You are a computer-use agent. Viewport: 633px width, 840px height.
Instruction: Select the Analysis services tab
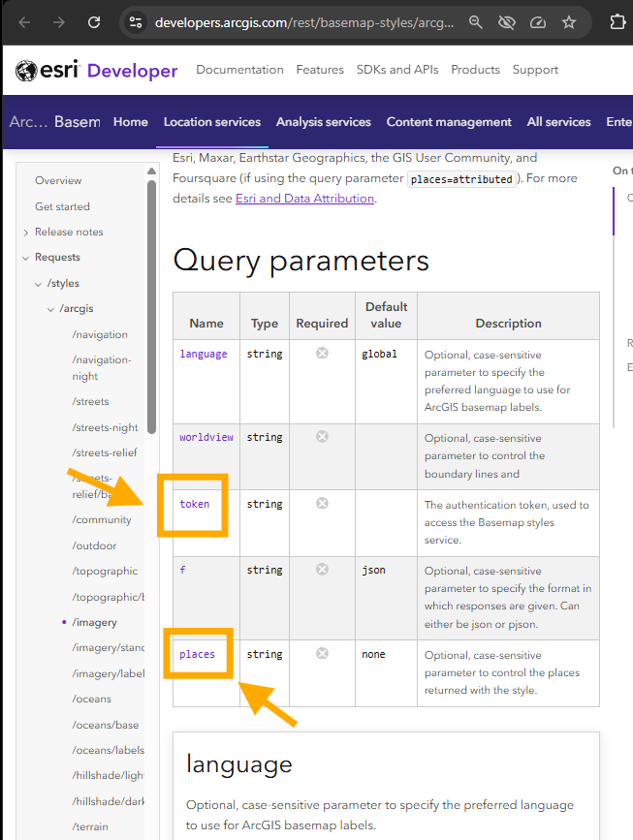pos(323,122)
